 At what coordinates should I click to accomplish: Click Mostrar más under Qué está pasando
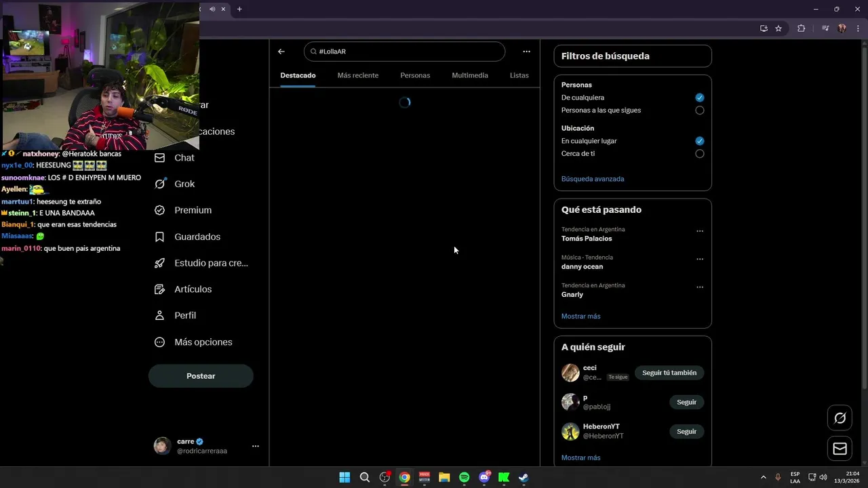click(580, 317)
